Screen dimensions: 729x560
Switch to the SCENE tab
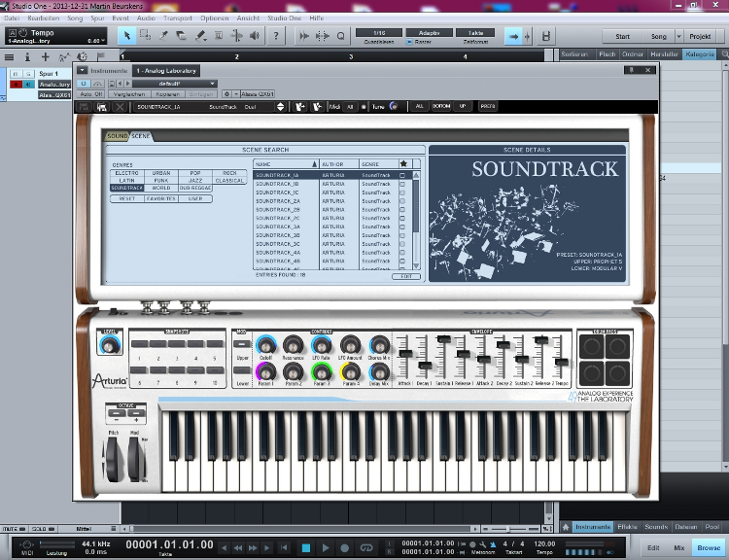point(140,136)
